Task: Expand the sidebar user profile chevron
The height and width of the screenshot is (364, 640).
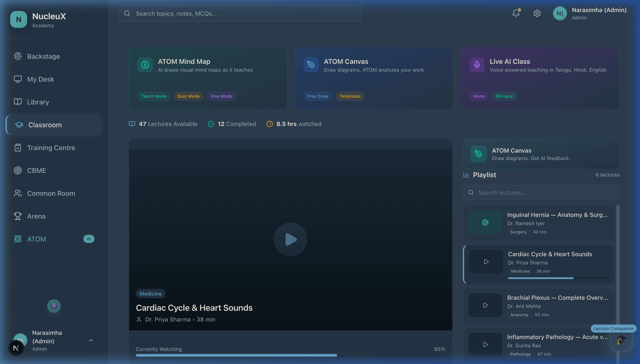Action: tap(91, 341)
